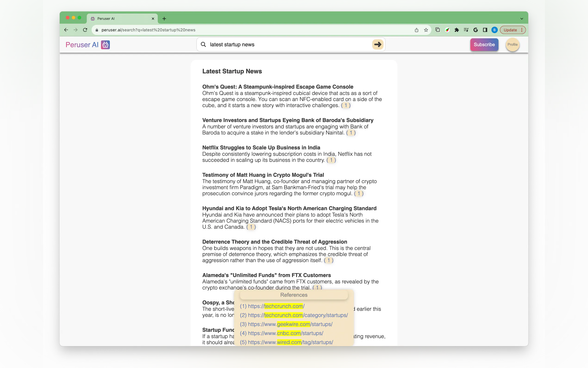Click the Subscribe button
588x368 pixels.
(484, 44)
